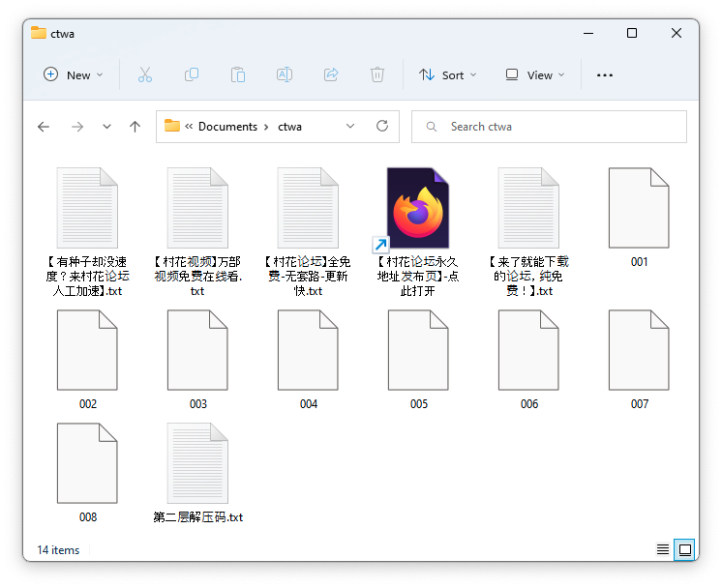Expand the address bar history chevron

[x=350, y=126]
